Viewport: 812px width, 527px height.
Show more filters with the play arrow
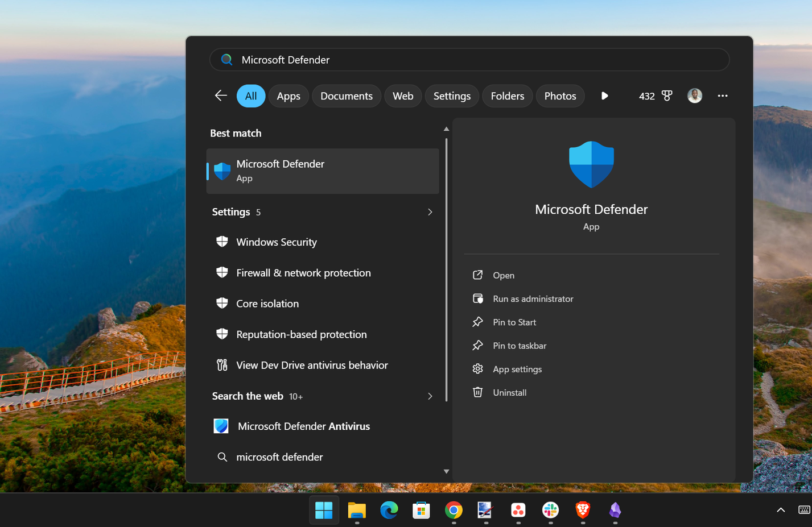click(x=604, y=96)
